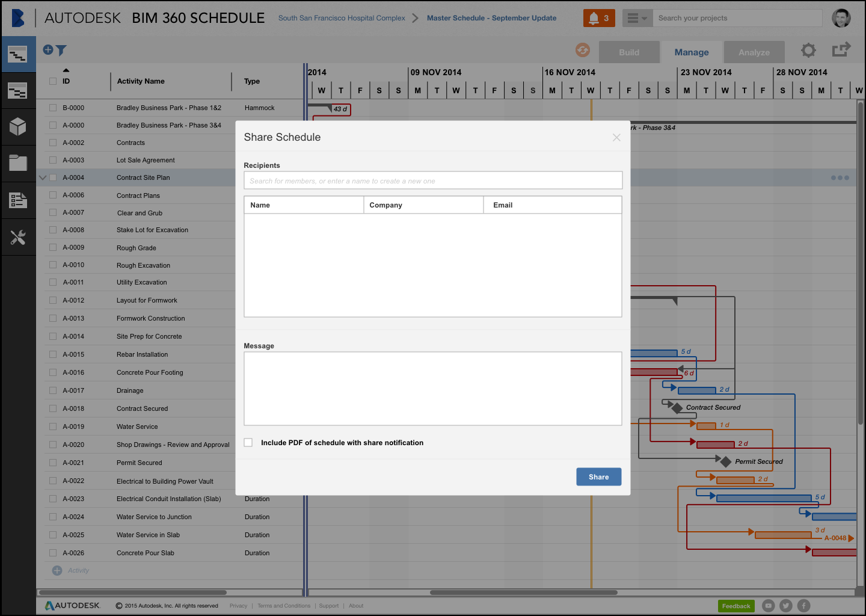Open the list view dropdown beside search
866x616 pixels.
tap(637, 18)
